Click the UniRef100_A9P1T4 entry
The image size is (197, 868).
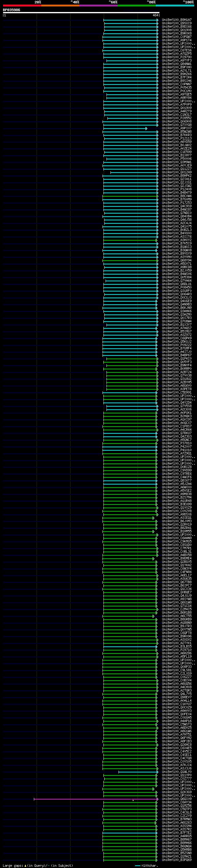177,40
